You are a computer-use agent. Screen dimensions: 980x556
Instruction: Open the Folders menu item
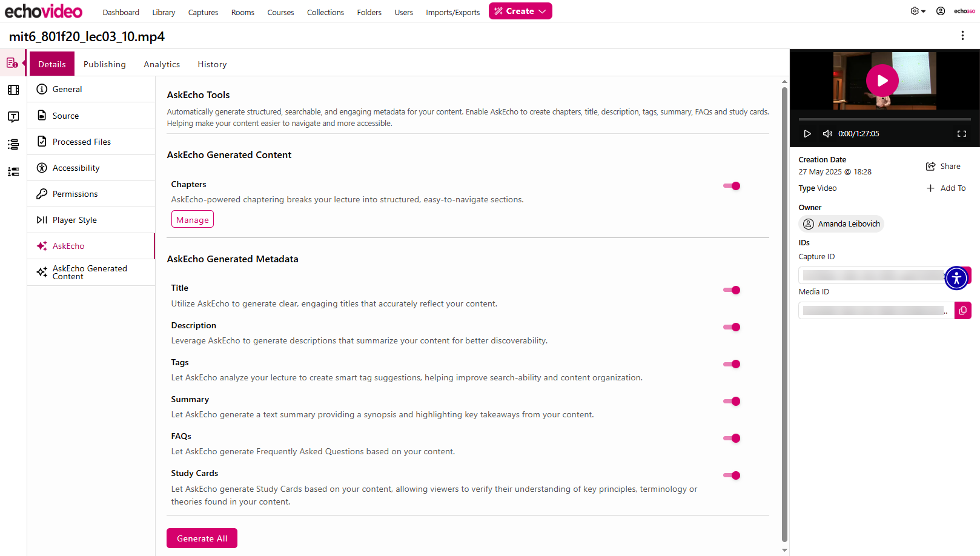(369, 12)
